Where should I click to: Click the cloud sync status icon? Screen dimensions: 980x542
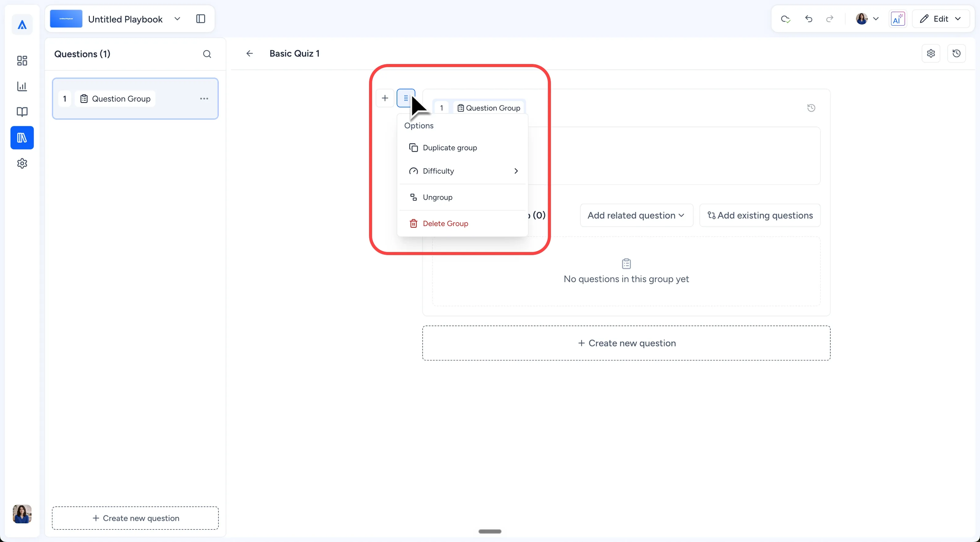pos(786,19)
